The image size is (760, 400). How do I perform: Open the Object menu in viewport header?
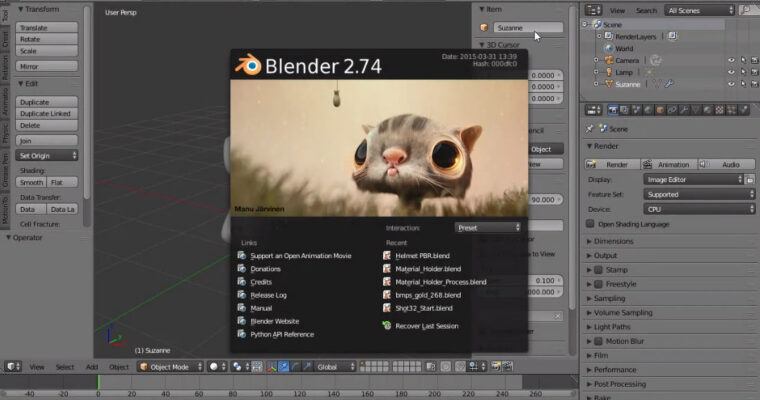119,367
